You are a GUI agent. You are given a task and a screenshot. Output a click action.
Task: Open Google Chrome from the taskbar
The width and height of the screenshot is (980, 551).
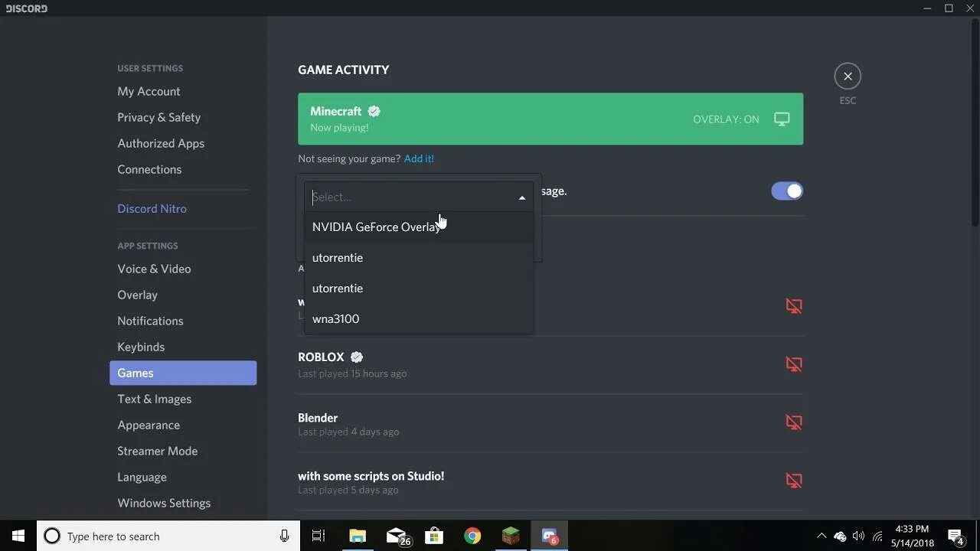click(x=472, y=536)
